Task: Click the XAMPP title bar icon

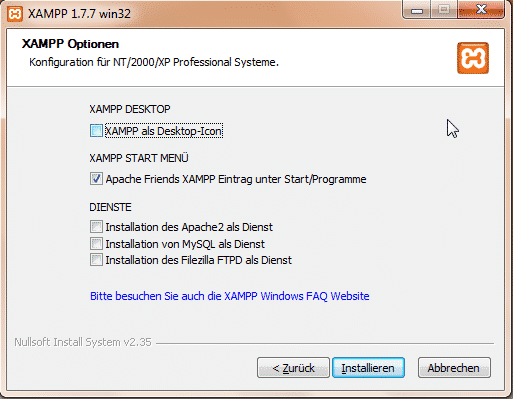Action: click(15, 14)
